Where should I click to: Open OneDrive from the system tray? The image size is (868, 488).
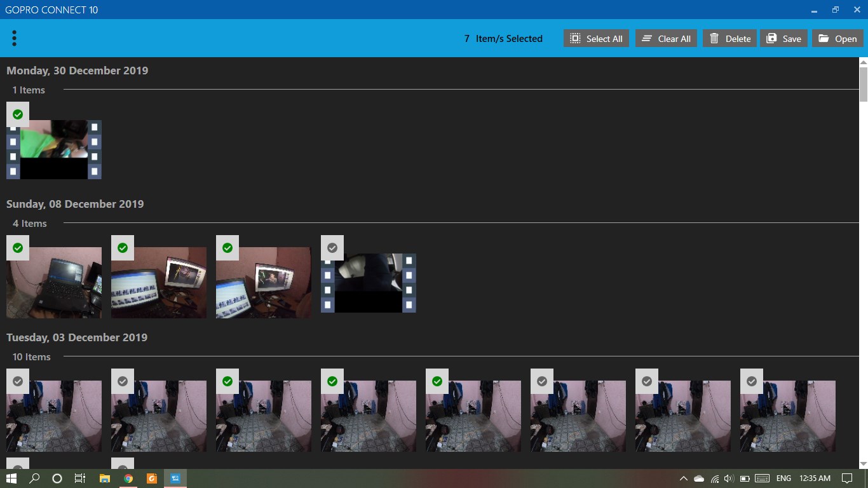coord(699,478)
